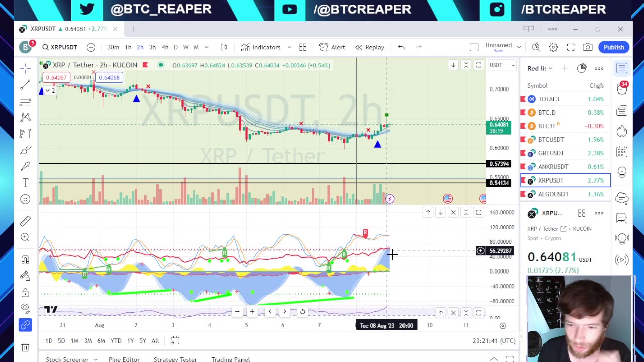644x362 pixels.
Task: Open the candle chart style selector
Action: (224, 47)
